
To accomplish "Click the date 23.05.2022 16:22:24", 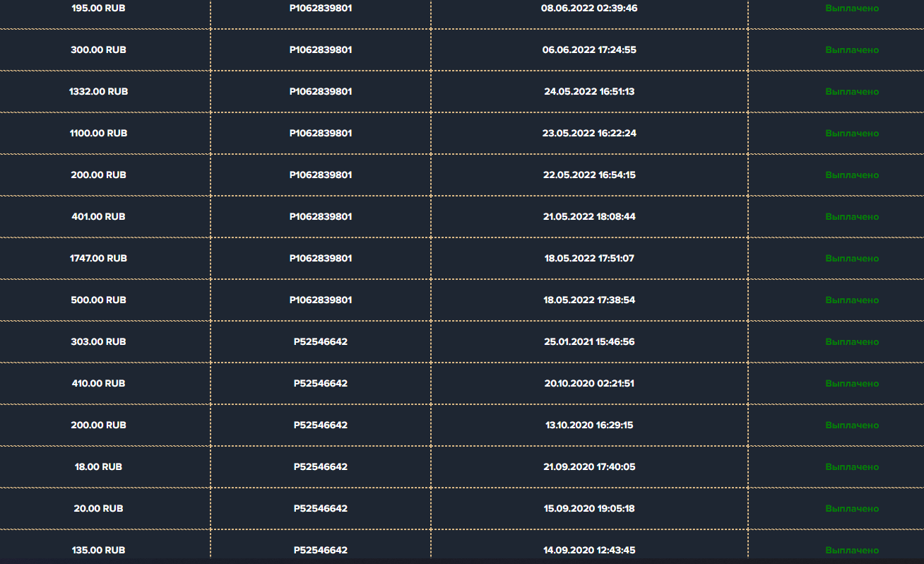I will coord(589,134).
